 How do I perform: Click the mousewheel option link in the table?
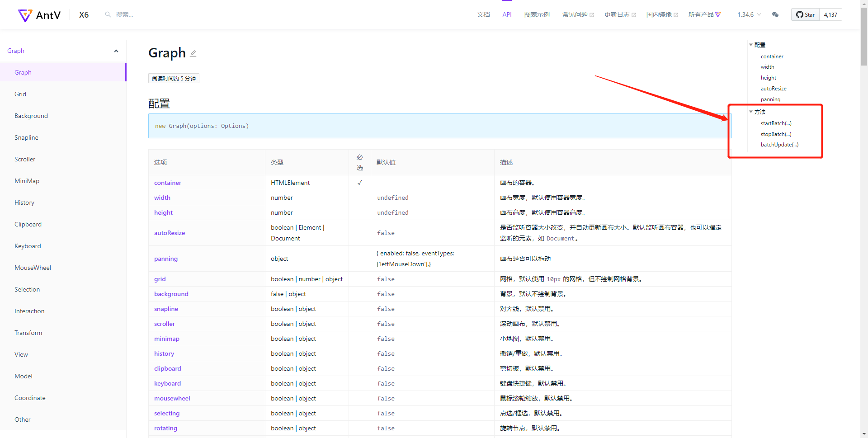[x=172, y=398]
